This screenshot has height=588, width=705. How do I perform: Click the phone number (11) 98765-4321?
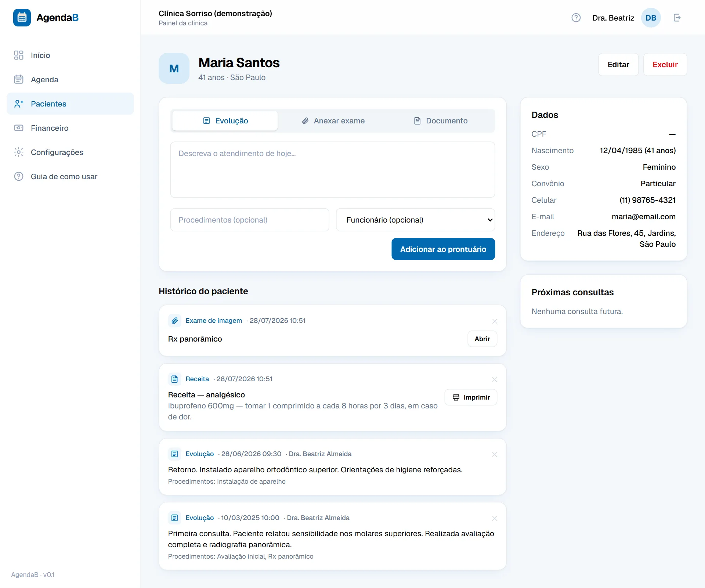click(647, 200)
